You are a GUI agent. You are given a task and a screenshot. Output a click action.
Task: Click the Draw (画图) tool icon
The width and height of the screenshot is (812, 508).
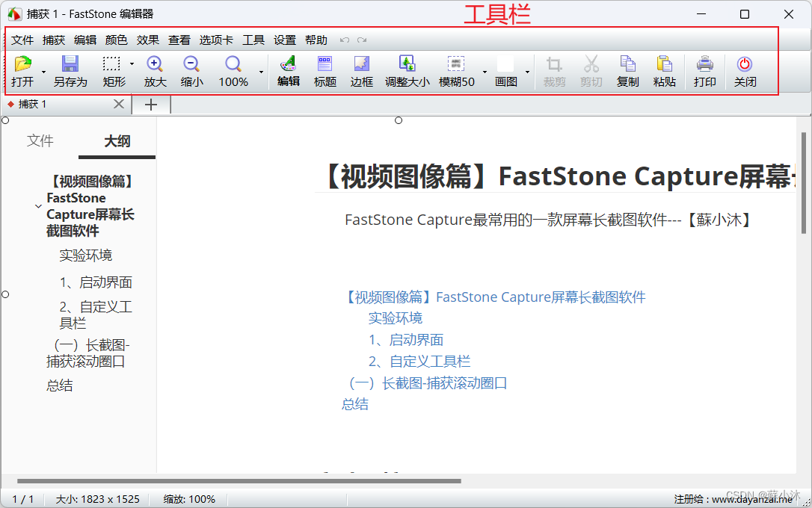click(x=505, y=64)
